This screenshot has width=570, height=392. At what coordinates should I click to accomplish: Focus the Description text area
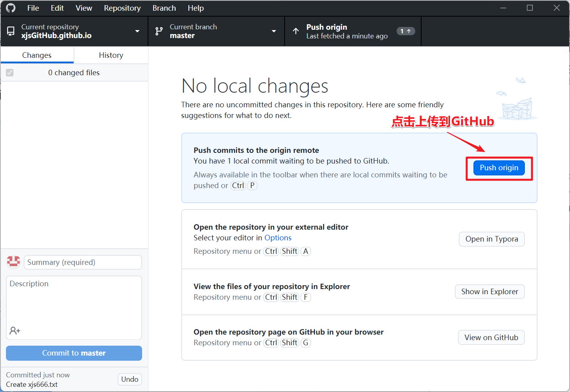pyautogui.click(x=74, y=308)
